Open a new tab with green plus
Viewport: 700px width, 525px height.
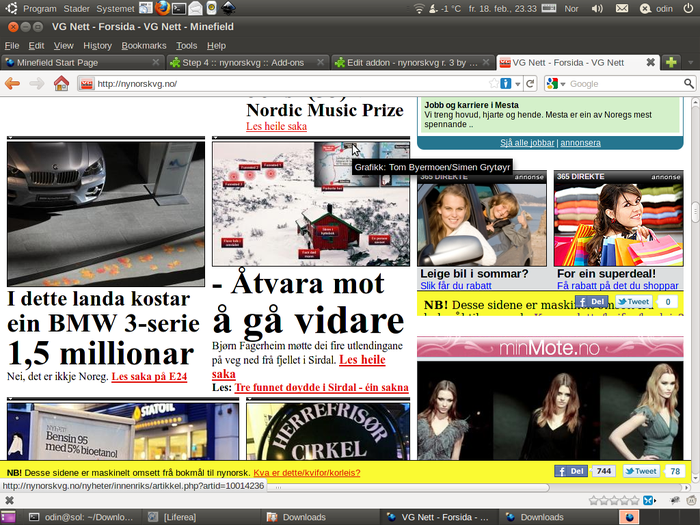[671, 62]
